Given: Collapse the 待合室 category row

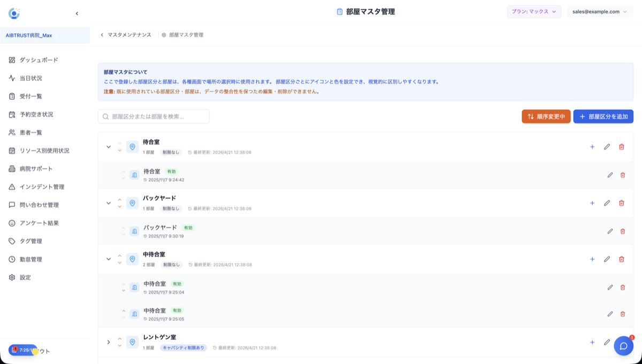Looking at the screenshot, I should pyautogui.click(x=108, y=147).
